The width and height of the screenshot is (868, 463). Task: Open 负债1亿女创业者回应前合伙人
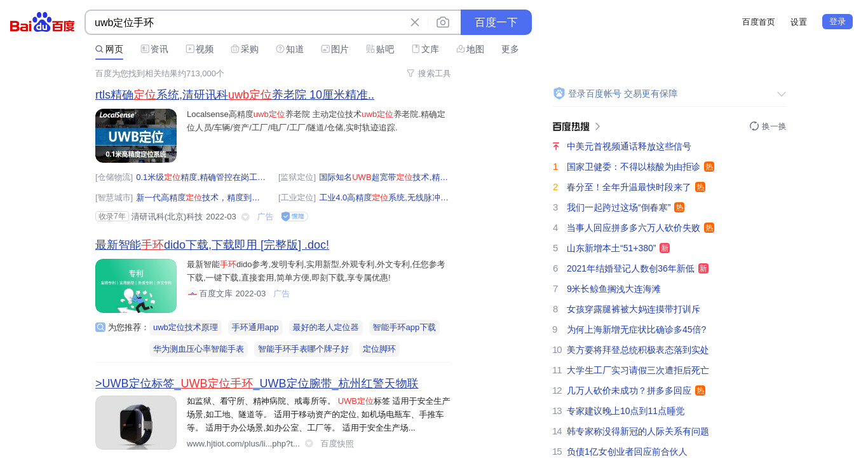pos(627,452)
